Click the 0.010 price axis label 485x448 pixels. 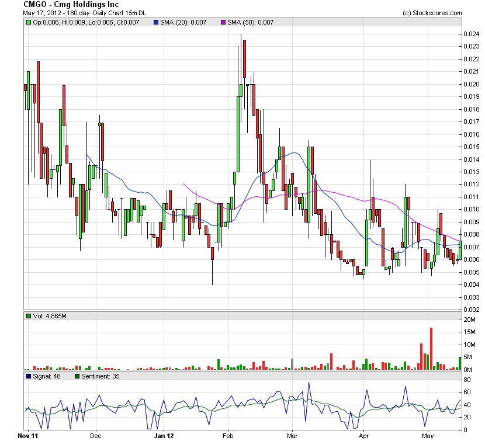pyautogui.click(x=472, y=209)
